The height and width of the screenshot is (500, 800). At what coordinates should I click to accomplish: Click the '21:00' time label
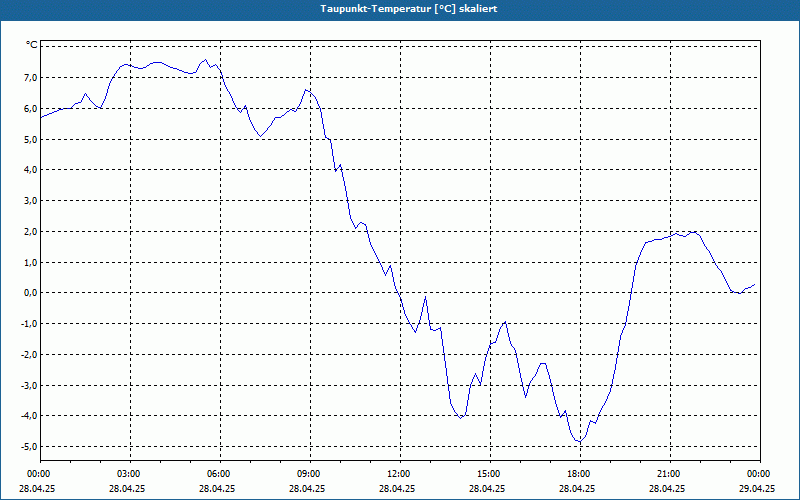click(x=670, y=474)
